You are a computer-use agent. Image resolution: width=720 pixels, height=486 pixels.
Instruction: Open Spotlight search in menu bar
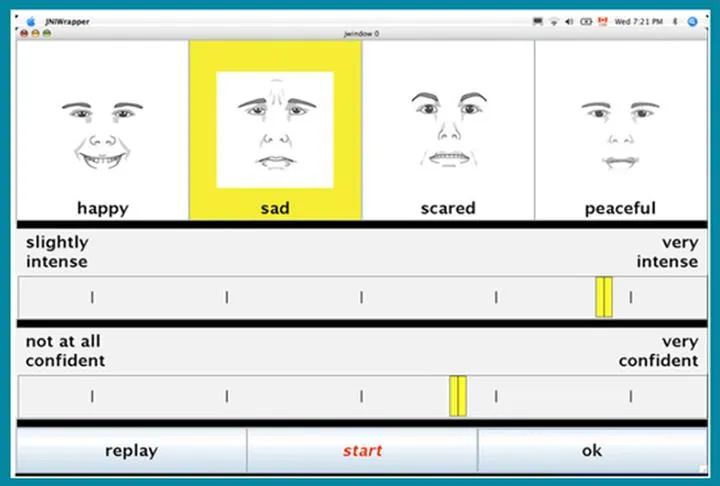click(x=693, y=20)
